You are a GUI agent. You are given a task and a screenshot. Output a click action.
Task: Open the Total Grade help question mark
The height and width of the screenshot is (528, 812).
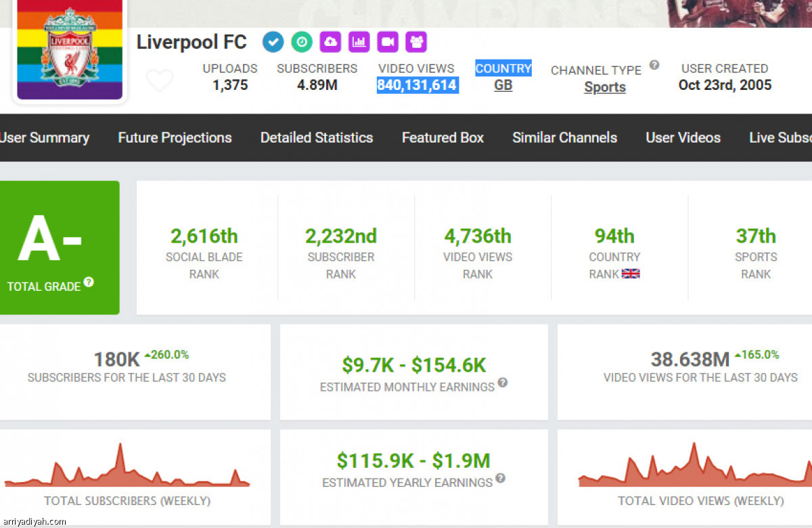[89, 283]
